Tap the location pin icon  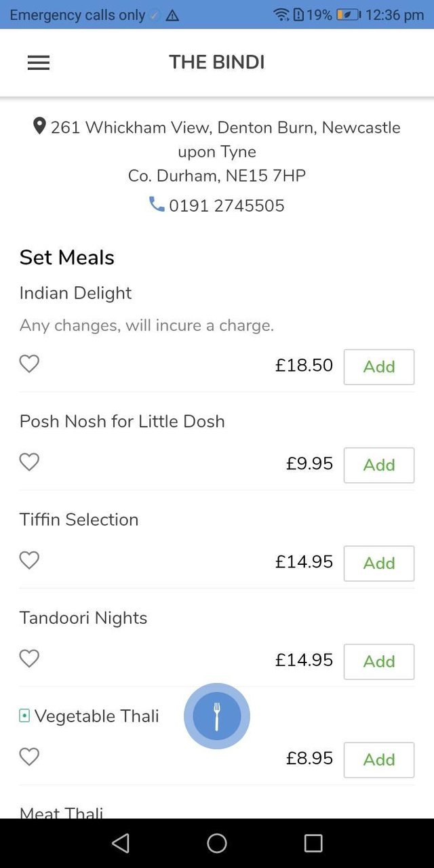point(39,126)
